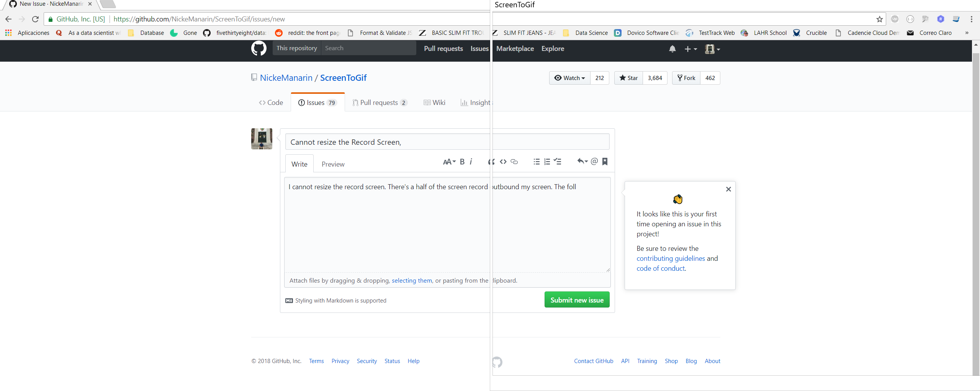980x391 pixels.
Task: Open Chrome's three-dot menu
Action: (x=971, y=19)
